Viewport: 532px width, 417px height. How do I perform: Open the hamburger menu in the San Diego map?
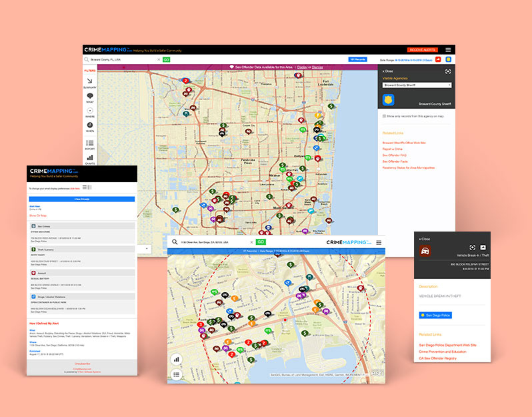pos(379,242)
